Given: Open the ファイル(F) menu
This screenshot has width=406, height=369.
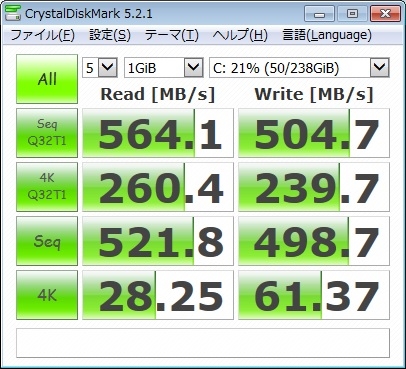Looking at the screenshot, I should point(43,35).
